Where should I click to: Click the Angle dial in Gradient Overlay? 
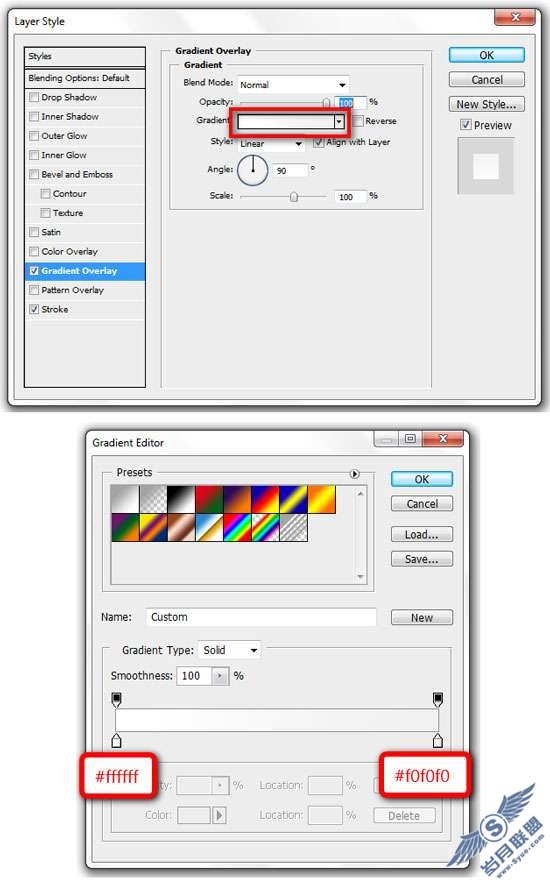(x=252, y=170)
